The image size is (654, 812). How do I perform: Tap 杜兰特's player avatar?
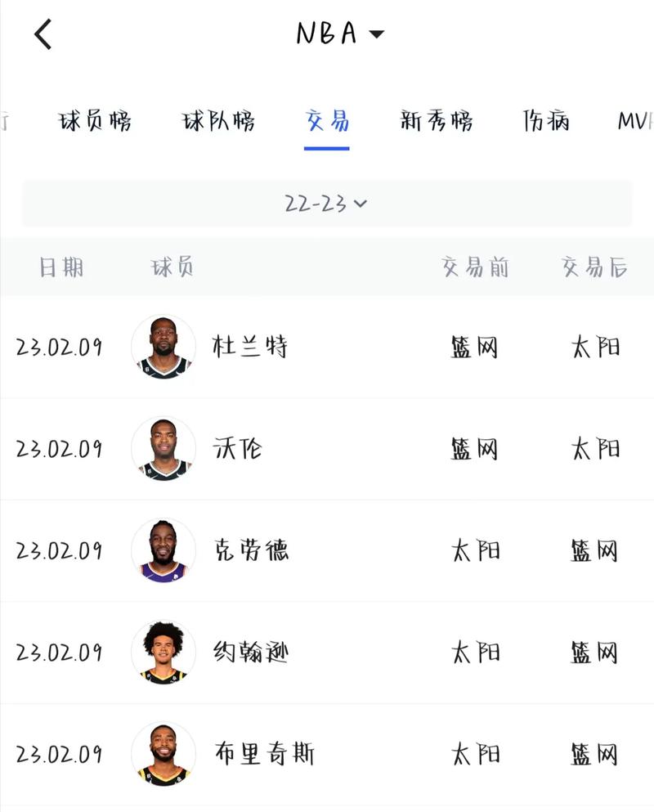pyautogui.click(x=163, y=347)
